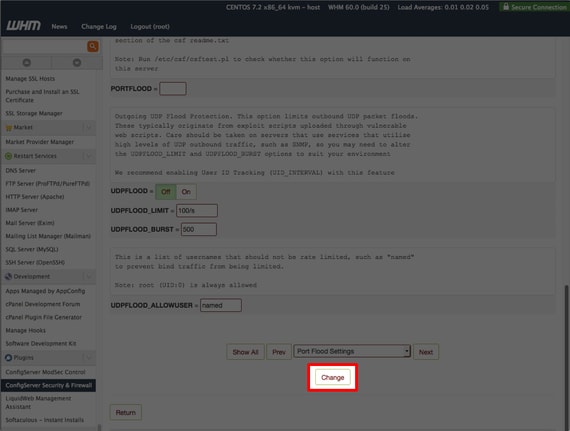Click the orange search icon
Image resolution: width=570 pixels, height=431 pixels.
93,46
